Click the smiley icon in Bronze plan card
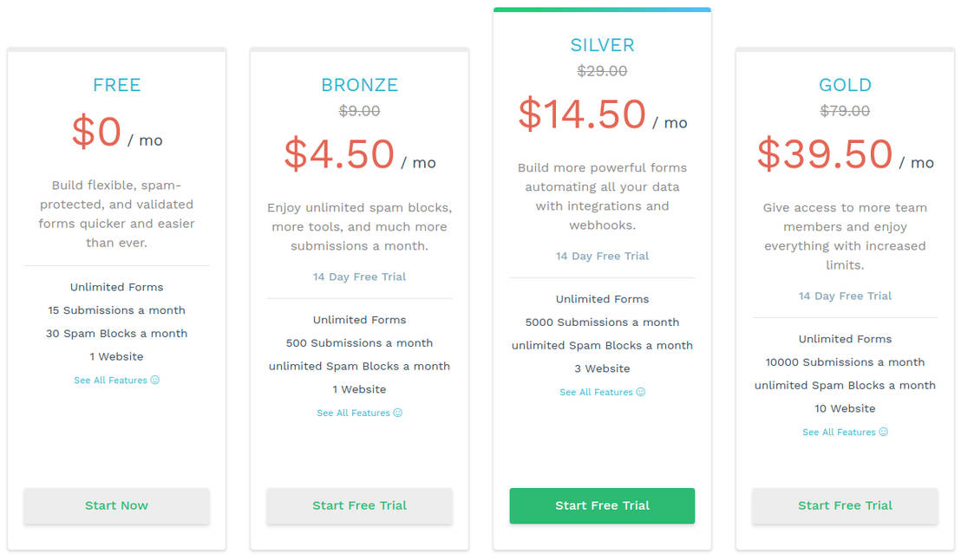Screen dimensions: 961x560 pos(398,413)
